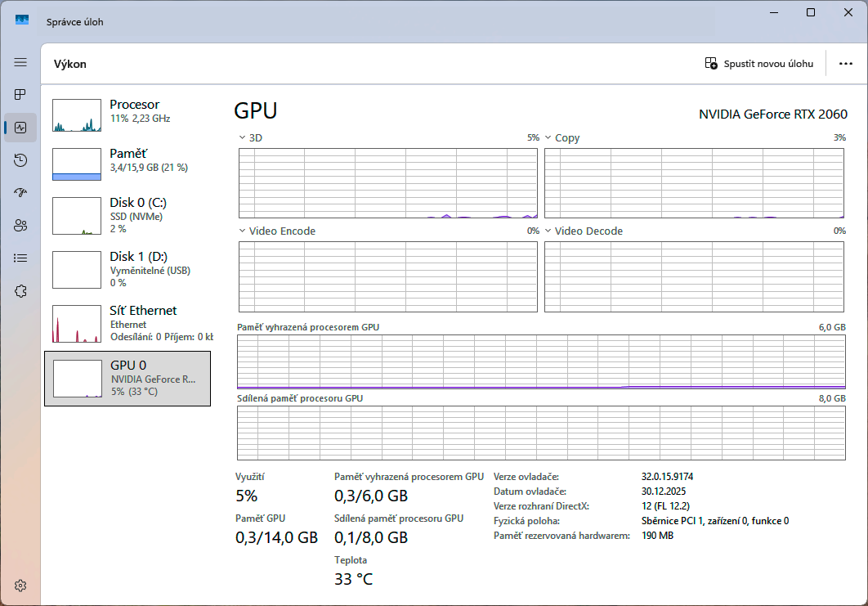
Task: Select Disk 1 (D:) removable USB item
Action: tap(128, 269)
